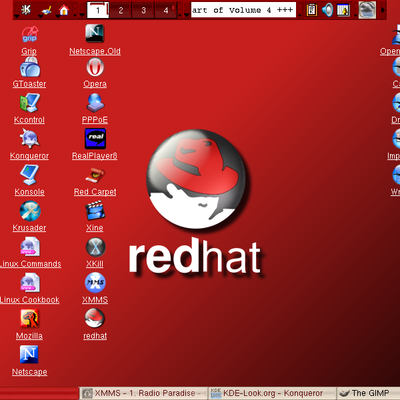The height and width of the screenshot is (400, 400).
Task: Open news ticker applet handle arrow
Action: pyautogui.click(x=187, y=14)
